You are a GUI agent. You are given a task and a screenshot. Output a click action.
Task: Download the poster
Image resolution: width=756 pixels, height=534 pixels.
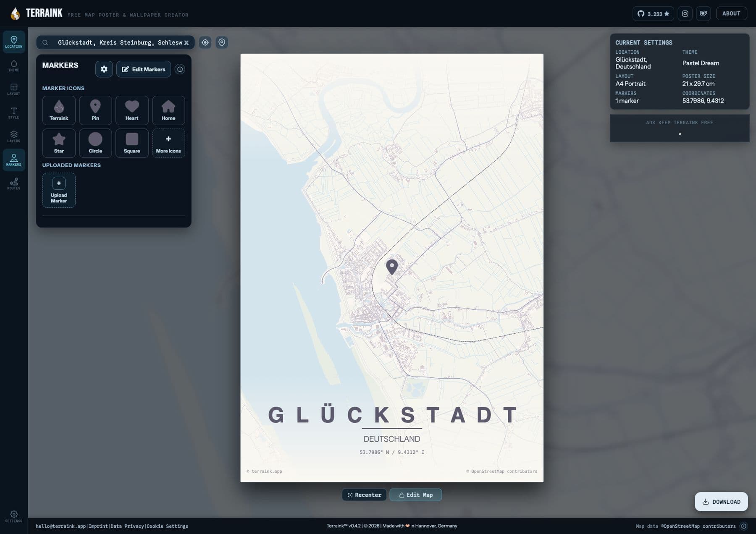point(721,502)
